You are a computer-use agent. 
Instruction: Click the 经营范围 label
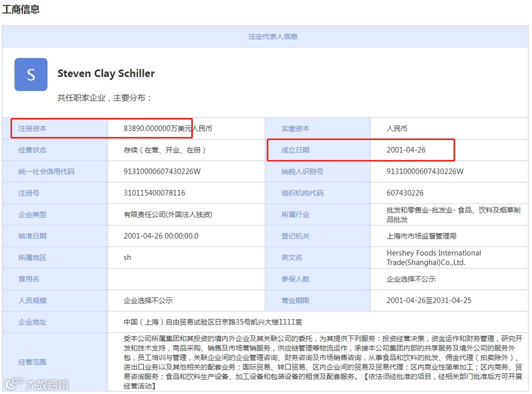pyautogui.click(x=32, y=362)
